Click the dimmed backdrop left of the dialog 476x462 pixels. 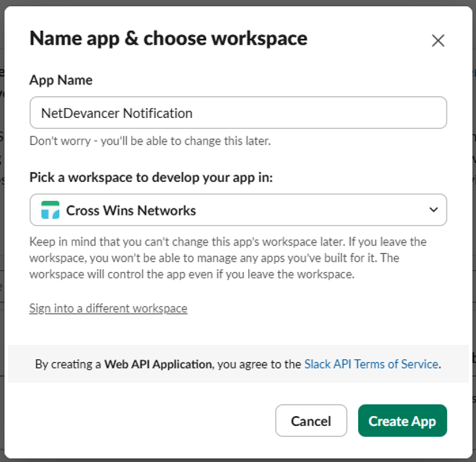(2, 231)
